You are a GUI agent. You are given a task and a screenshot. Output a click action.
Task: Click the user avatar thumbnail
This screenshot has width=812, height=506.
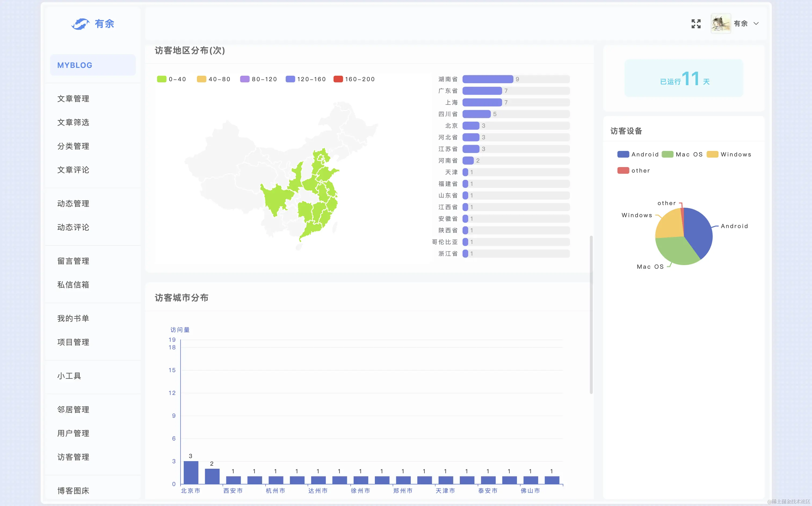click(x=721, y=24)
